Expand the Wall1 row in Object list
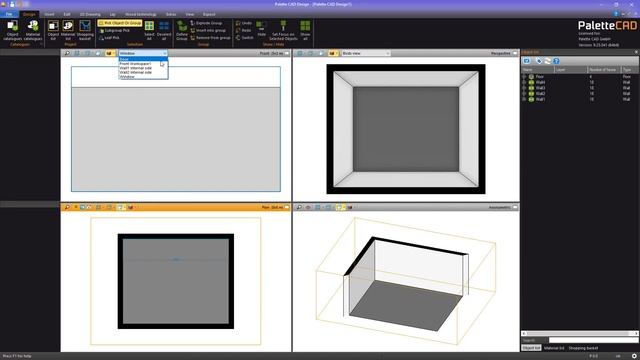 (x=524, y=99)
